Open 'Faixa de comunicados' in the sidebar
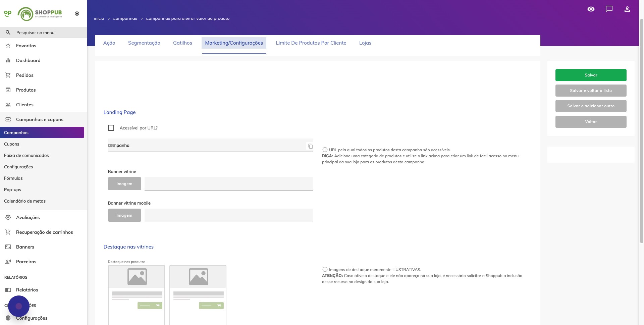This screenshot has width=644, height=325. click(26, 155)
